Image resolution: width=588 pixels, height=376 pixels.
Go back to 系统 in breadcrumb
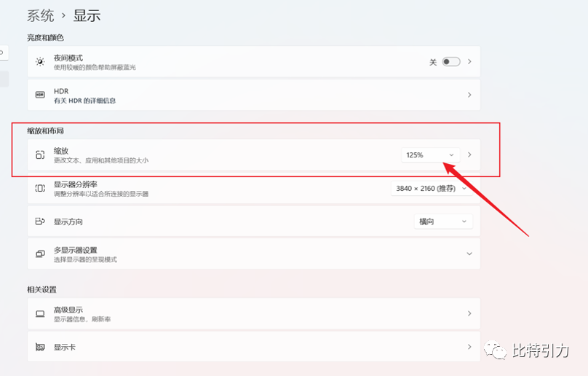point(41,15)
